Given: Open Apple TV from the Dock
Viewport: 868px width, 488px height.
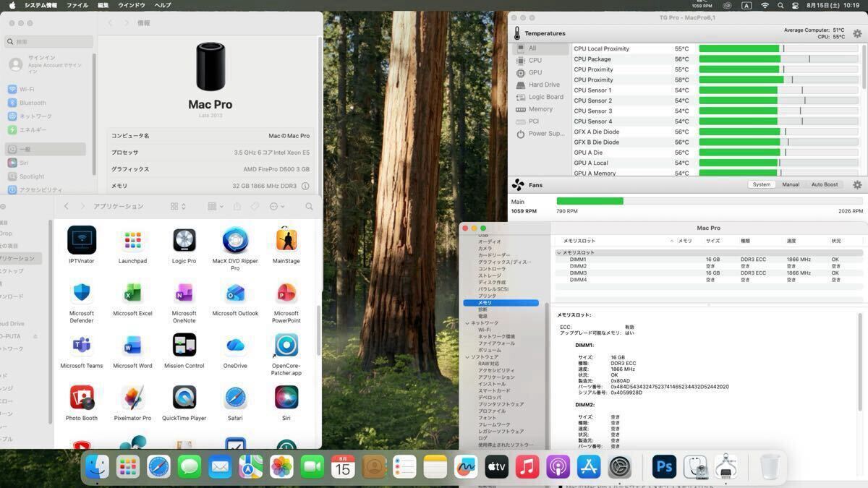Looking at the screenshot, I should pyautogui.click(x=496, y=467).
